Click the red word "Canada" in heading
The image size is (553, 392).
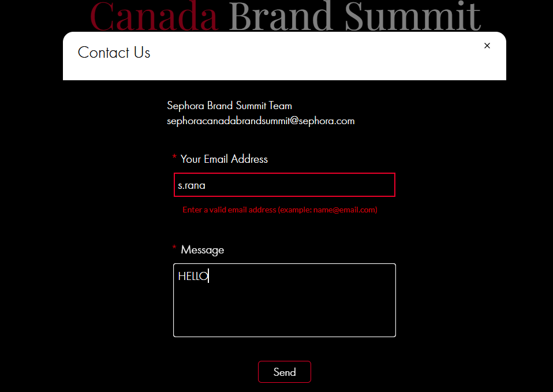154,16
